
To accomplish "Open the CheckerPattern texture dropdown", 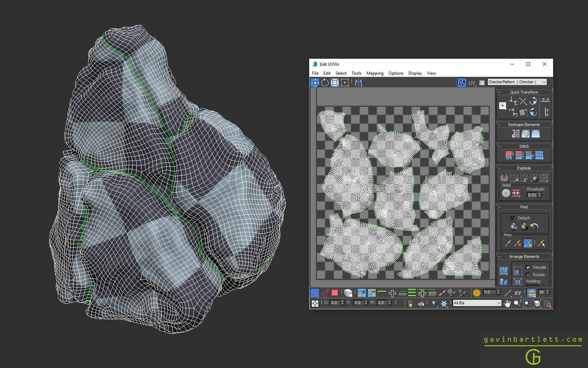I will 517,82.
